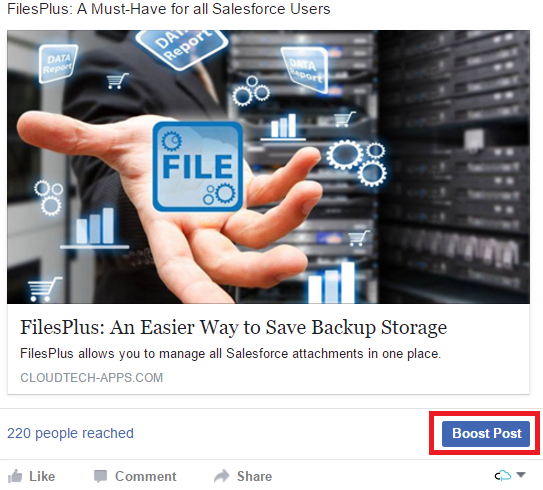The width and height of the screenshot is (543, 490).
Task: Click the bar chart graphic under the wrist
Action: pyautogui.click(x=94, y=229)
